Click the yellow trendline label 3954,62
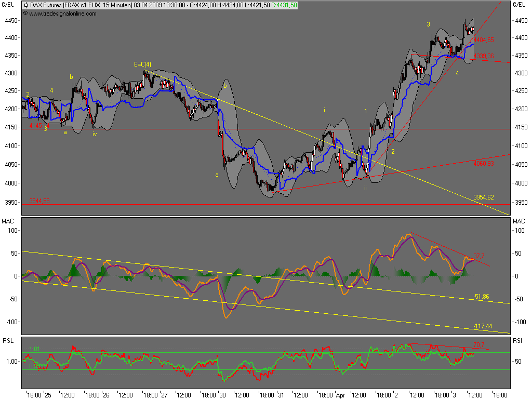 (x=484, y=197)
